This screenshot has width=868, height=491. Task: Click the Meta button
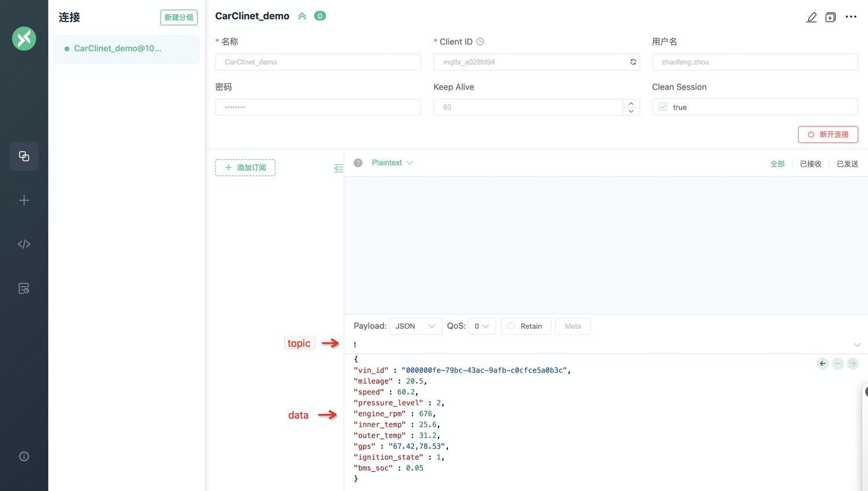(x=573, y=327)
